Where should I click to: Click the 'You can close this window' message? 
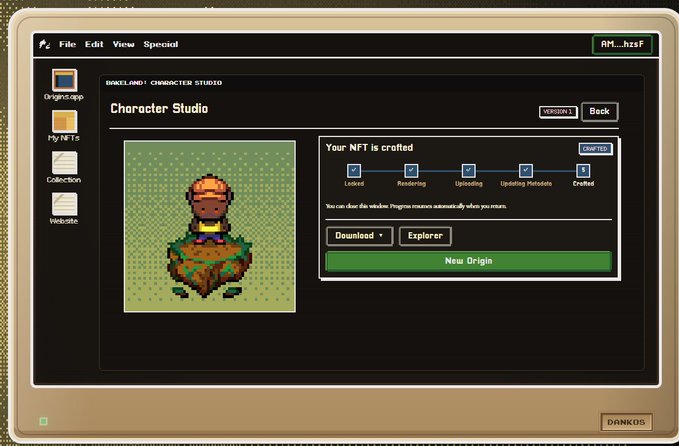(x=416, y=206)
